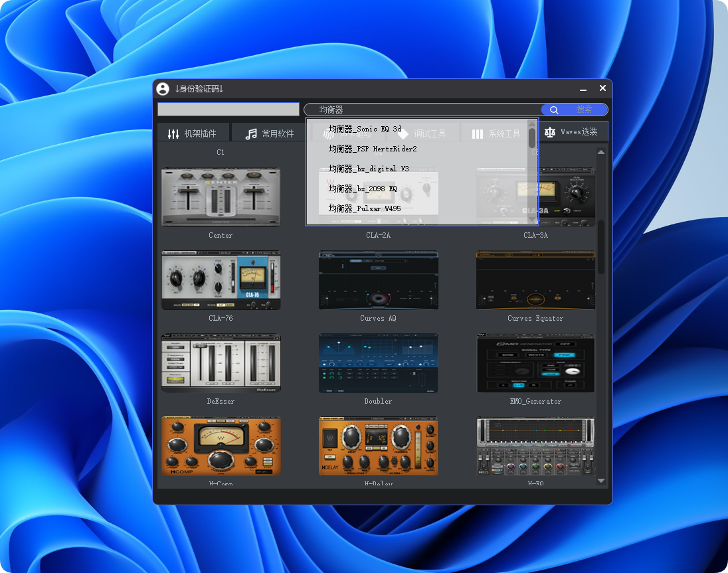This screenshot has height=573, width=728.
Task: Select 均衡器_bx_2098 EQ suggestion
Action: coord(363,189)
